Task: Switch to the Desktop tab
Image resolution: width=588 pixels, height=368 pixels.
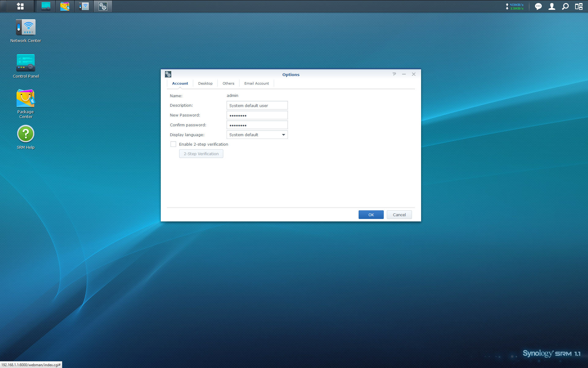Action: click(205, 83)
